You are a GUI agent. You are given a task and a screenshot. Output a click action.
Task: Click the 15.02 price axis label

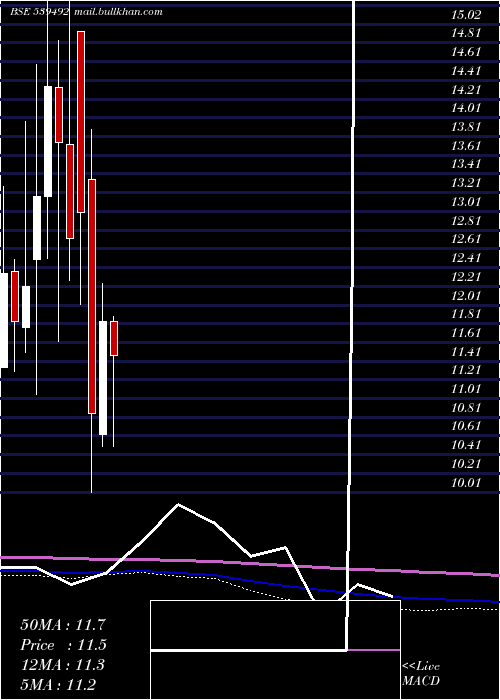click(466, 15)
